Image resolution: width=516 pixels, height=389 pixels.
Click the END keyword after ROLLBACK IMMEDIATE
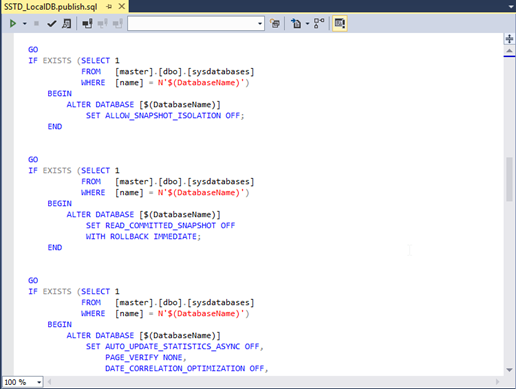[55, 248]
